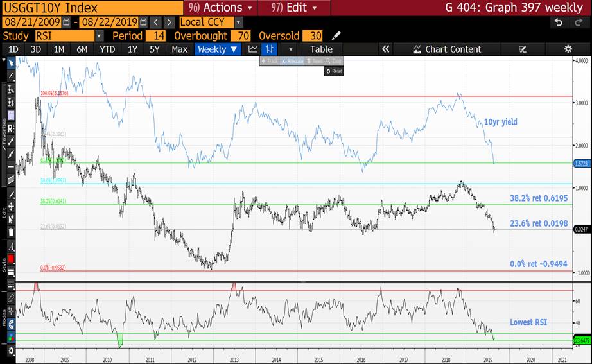592x364 pixels.
Task: Click the undo arrow button
Action: [x=559, y=22]
